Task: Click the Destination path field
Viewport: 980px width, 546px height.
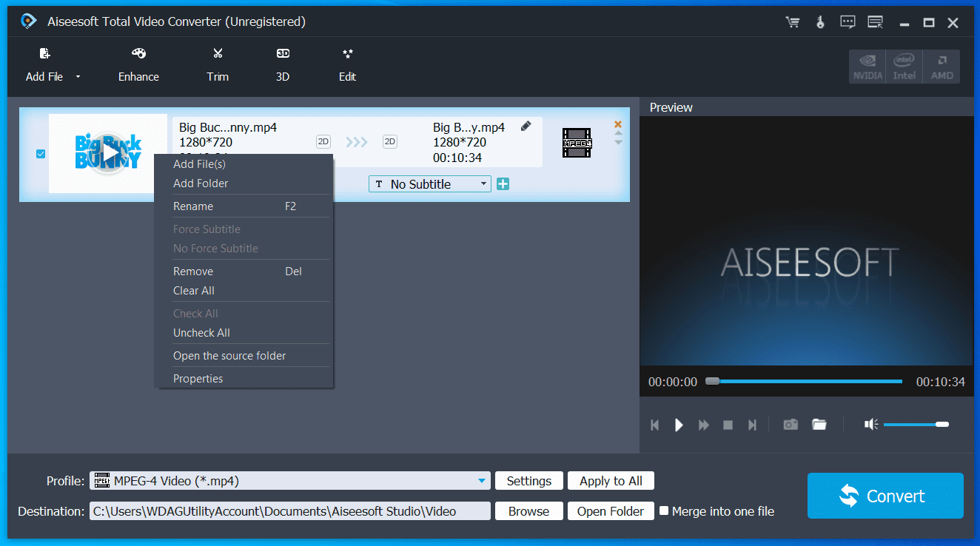Action: [x=290, y=511]
